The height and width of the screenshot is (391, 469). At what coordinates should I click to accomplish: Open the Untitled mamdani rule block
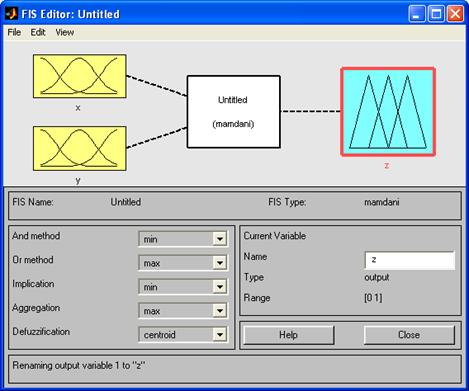(x=233, y=112)
